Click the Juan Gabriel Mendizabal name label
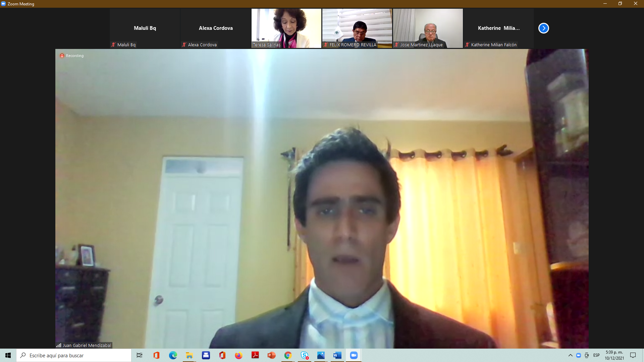This screenshot has width=644, height=362. [x=87, y=345]
